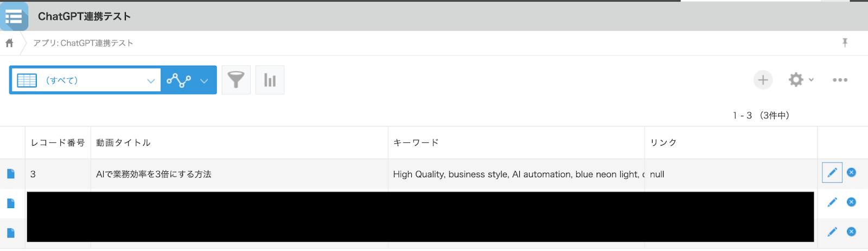
Task: Open the app list menu icon
Action: tap(14, 16)
